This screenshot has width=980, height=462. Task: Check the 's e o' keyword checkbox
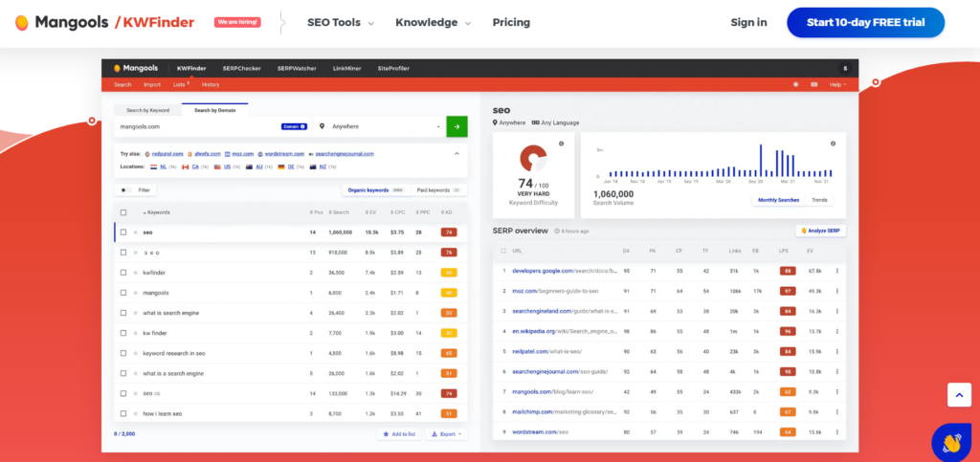tap(123, 253)
